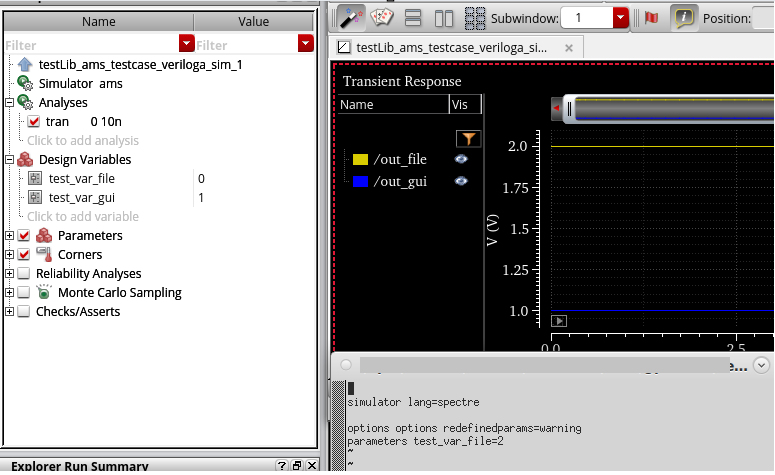Collapse the Design Variables tree node
This screenshot has width=775, height=475.
tap(10, 160)
